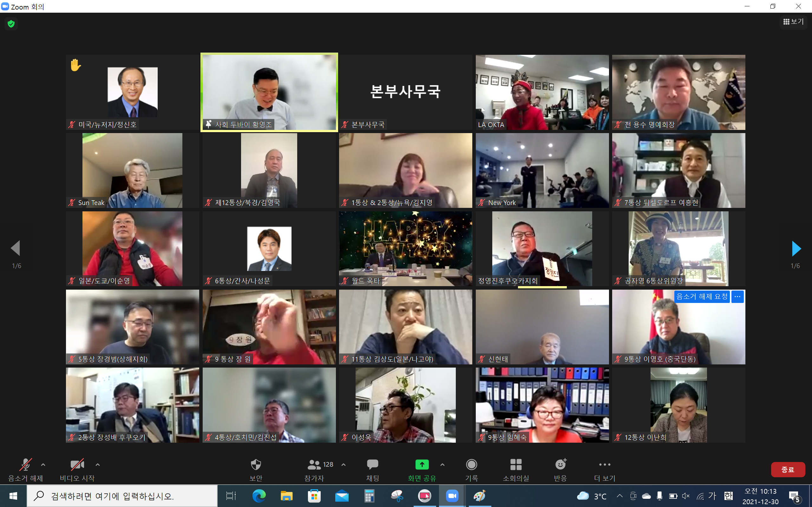
Task: Click Ask to Unmute (음소거 해제 요청) button
Action: pyautogui.click(x=702, y=296)
